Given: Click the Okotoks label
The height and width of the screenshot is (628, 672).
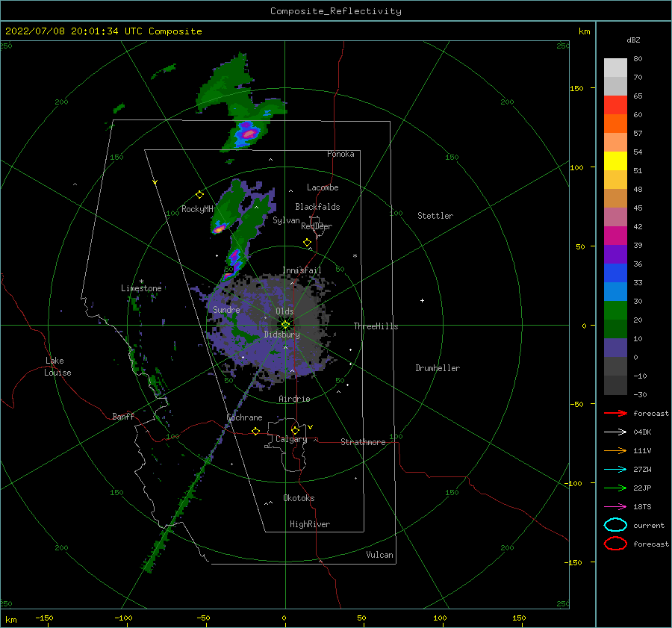Looking at the screenshot, I should point(299,498).
